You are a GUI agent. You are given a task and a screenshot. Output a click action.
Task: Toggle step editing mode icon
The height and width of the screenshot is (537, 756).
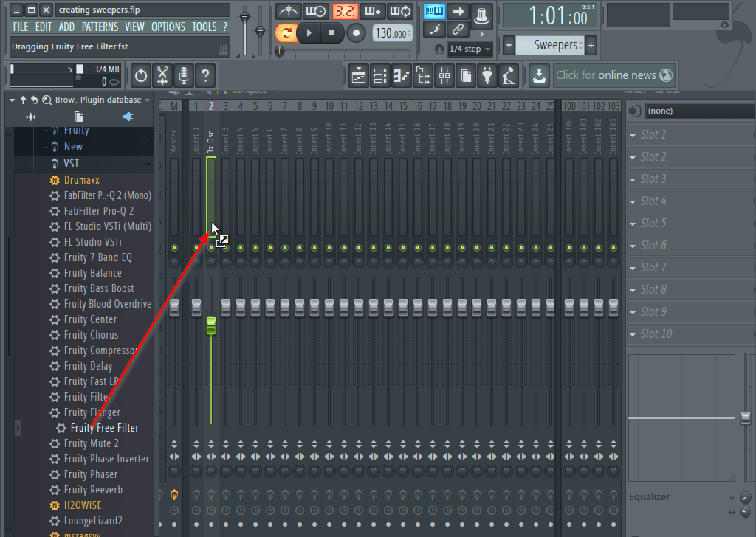pyautogui.click(x=434, y=30)
